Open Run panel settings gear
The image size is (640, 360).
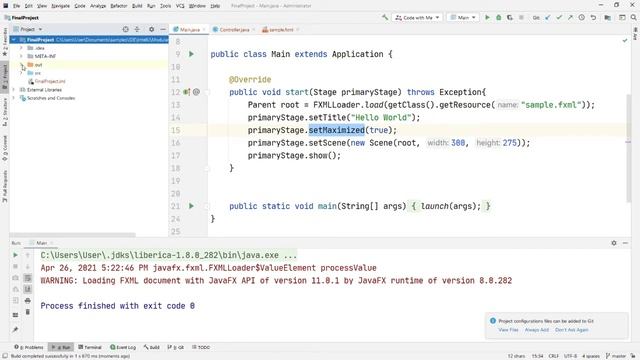(614, 243)
